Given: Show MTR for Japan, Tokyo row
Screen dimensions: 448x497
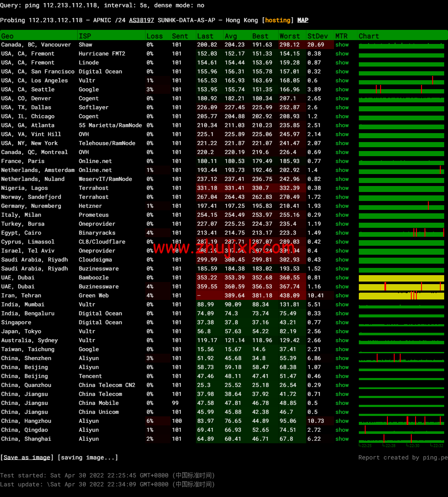Looking at the screenshot, I should point(342,331).
